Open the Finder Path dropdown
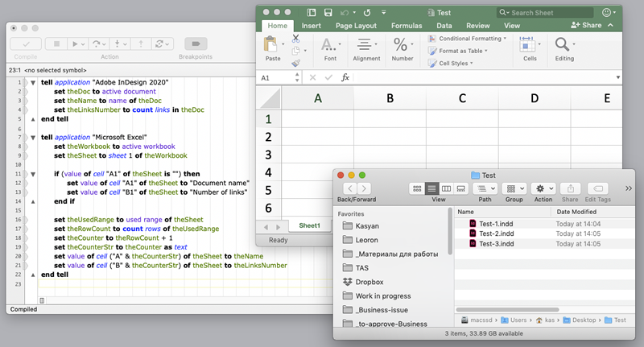 (485, 188)
